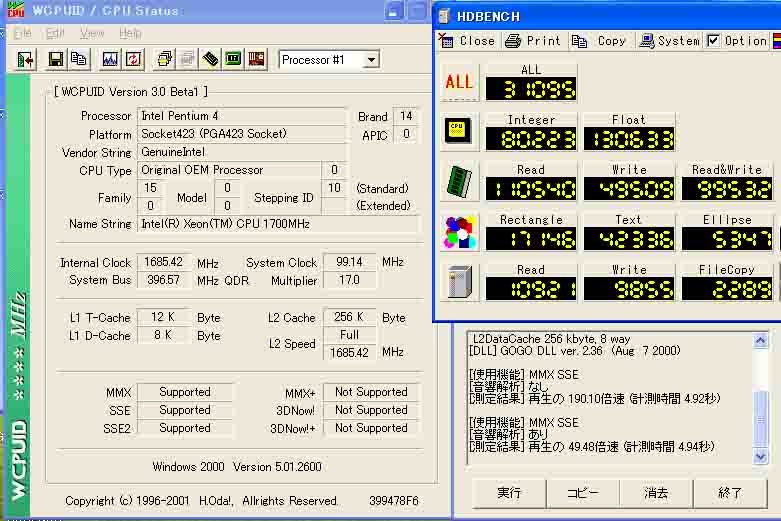
Task: Click the memory Write button showing 49509
Action: [x=629, y=169]
